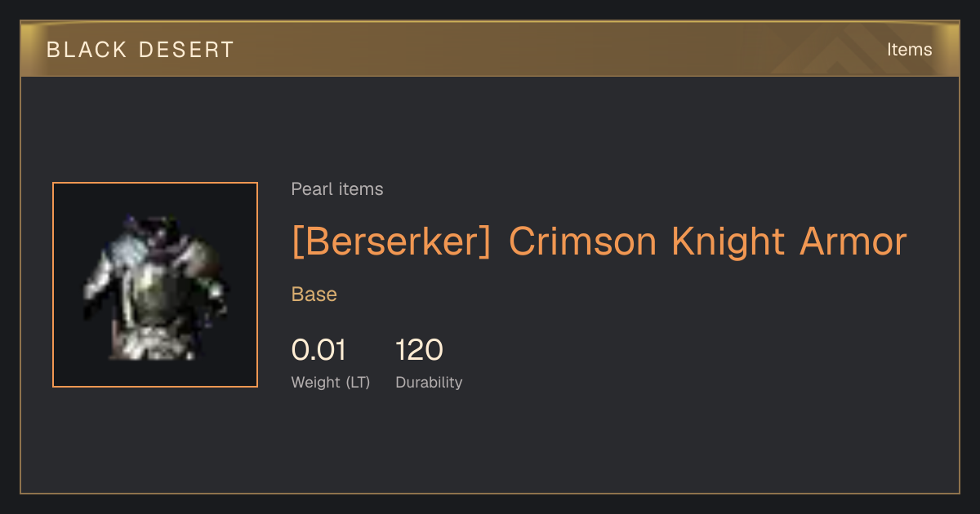Click the [Berserker] Crimson Knight Armor title

599,242
